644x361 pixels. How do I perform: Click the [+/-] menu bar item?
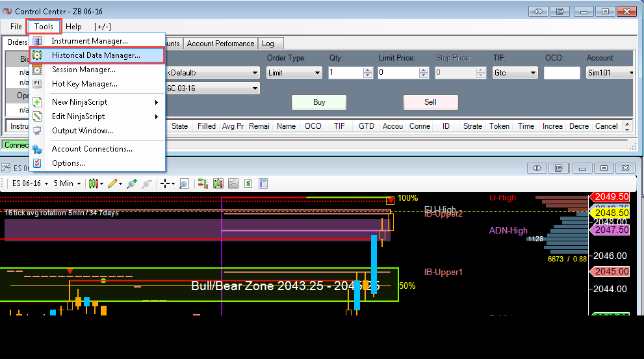tap(102, 27)
